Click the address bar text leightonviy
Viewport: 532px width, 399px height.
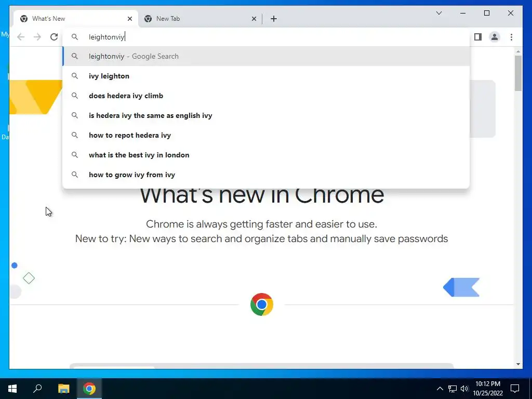[107, 37]
